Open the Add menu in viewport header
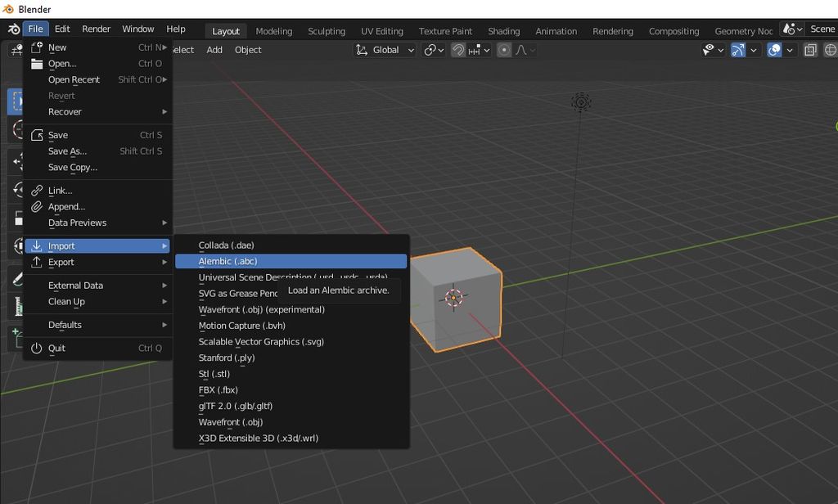Image resolution: width=838 pixels, height=504 pixels. point(214,50)
